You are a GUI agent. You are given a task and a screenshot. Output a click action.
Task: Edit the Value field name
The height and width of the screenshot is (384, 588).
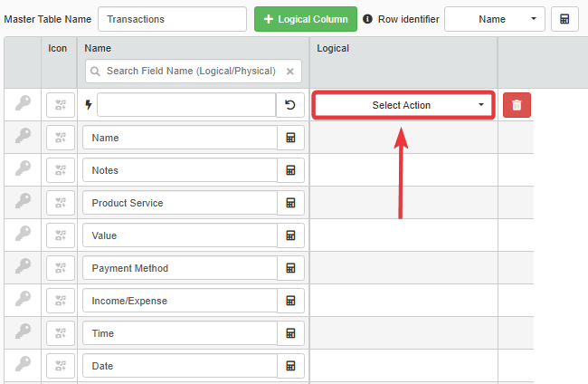180,235
